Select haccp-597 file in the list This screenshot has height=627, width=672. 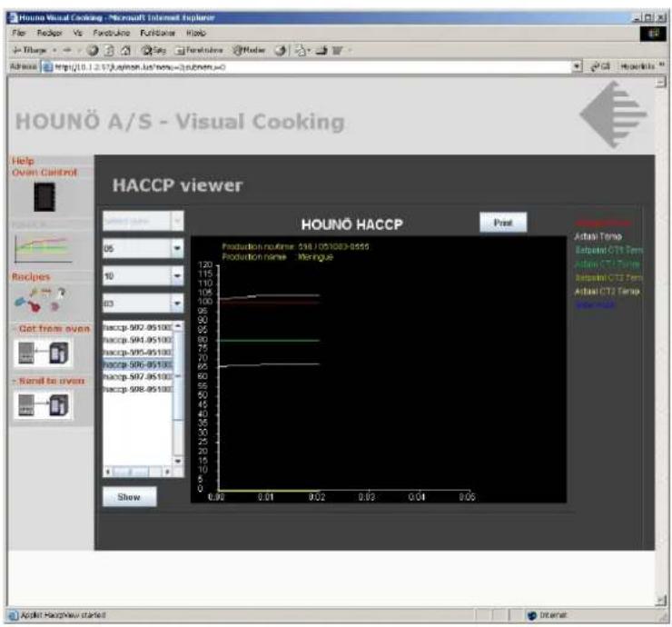[x=137, y=376]
